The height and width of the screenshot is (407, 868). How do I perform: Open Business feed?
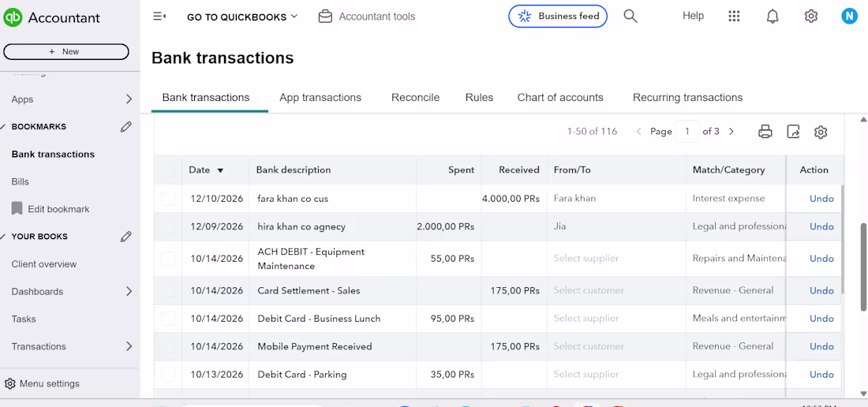[x=558, y=16]
